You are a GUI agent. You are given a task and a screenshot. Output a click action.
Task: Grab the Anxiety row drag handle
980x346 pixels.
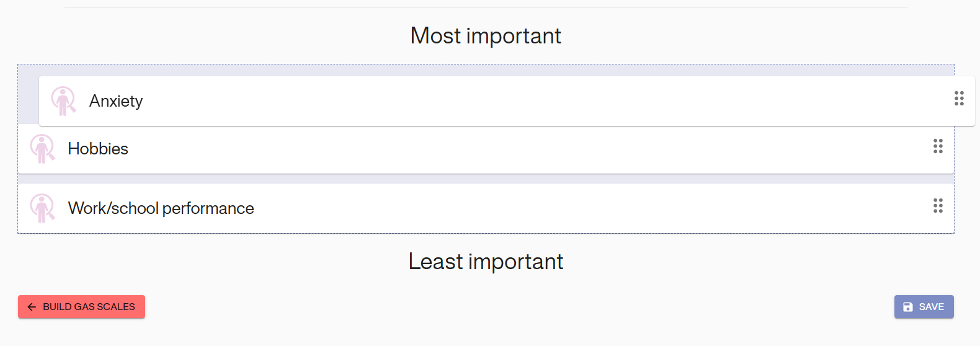959,99
